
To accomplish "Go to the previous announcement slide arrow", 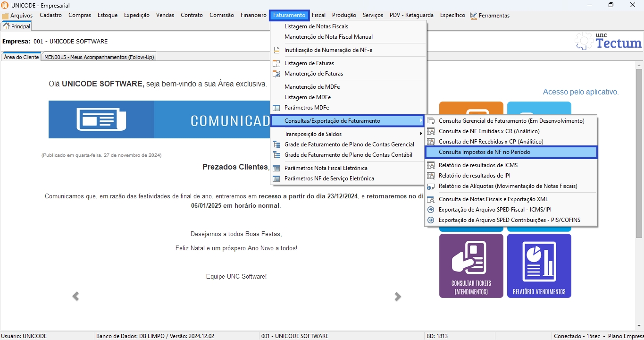I will (x=75, y=296).
